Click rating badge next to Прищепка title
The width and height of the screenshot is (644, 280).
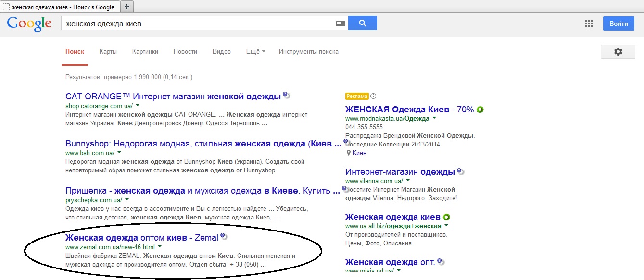(x=346, y=189)
